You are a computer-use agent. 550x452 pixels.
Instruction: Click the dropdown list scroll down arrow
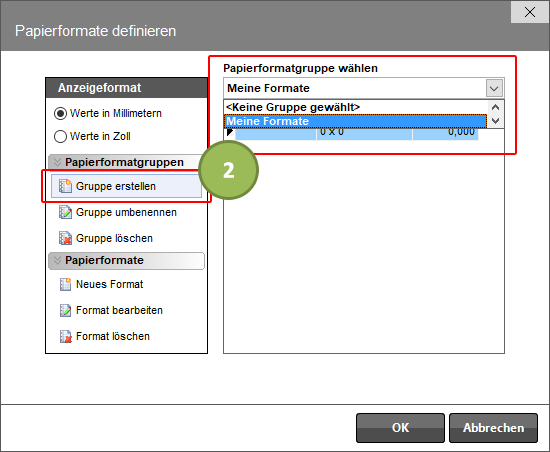coord(495,121)
